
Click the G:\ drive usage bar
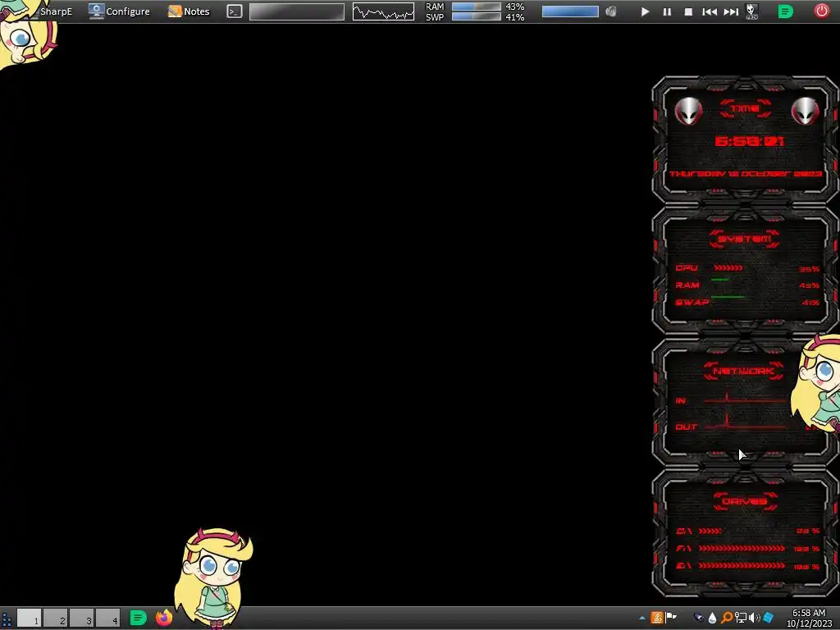742,565
